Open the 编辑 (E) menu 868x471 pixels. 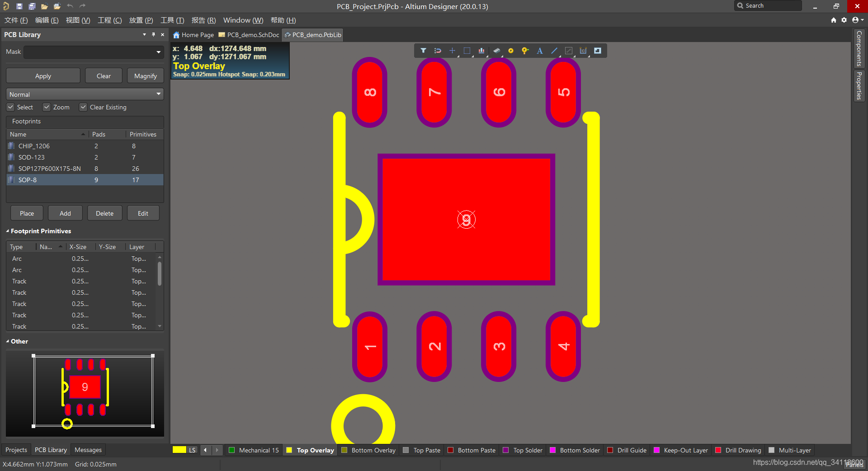[47, 20]
